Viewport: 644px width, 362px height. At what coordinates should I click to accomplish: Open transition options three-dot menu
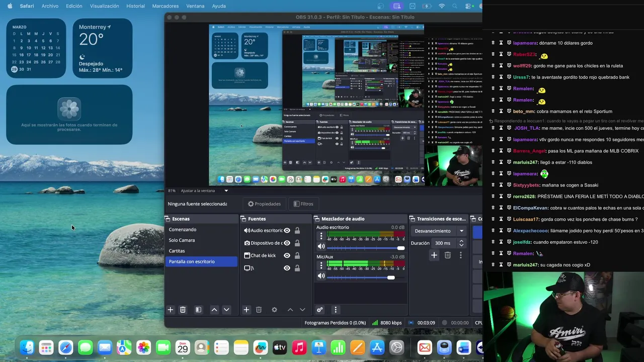click(460, 255)
